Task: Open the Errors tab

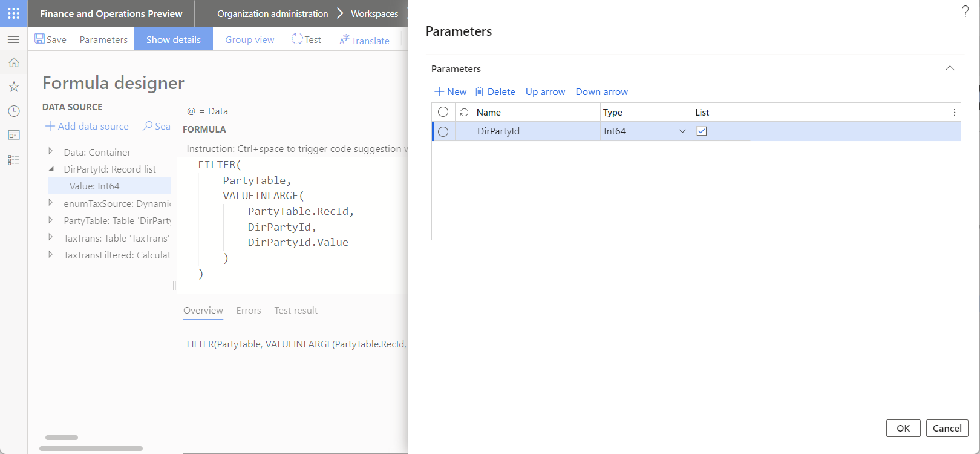Action: 249,310
